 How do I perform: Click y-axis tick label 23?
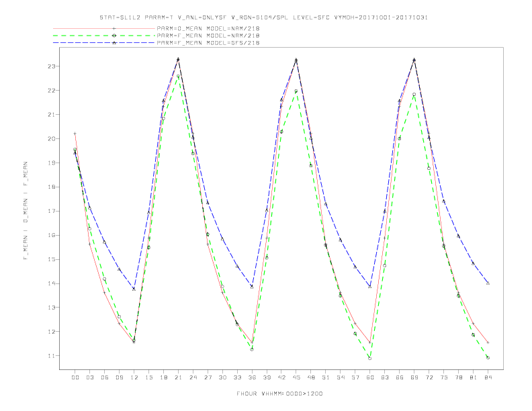point(51,66)
